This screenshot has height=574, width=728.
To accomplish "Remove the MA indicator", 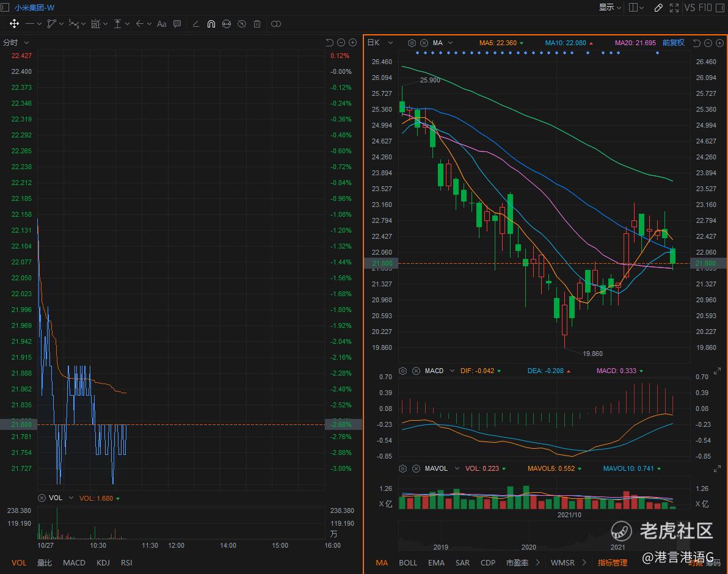I will tap(424, 43).
